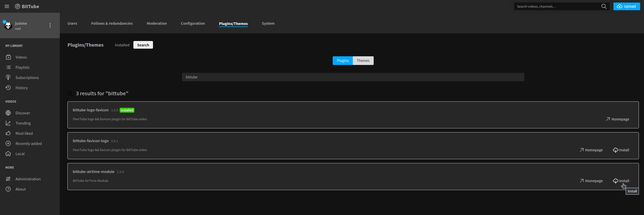Switch to Installed plugins view

(x=122, y=45)
